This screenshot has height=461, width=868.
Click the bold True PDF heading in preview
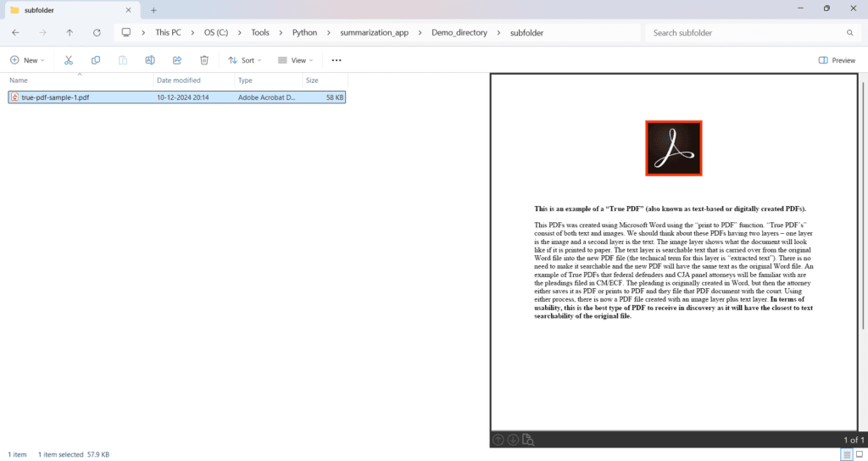(670, 208)
